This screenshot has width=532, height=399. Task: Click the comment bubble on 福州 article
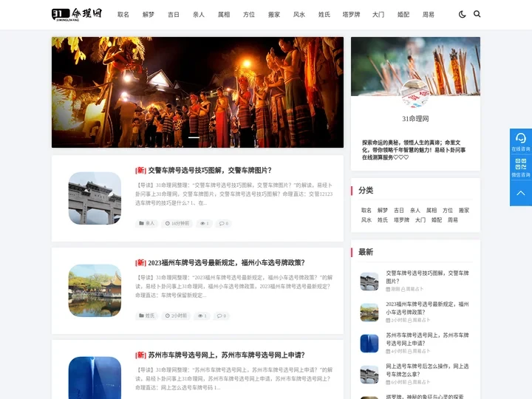pos(221,316)
